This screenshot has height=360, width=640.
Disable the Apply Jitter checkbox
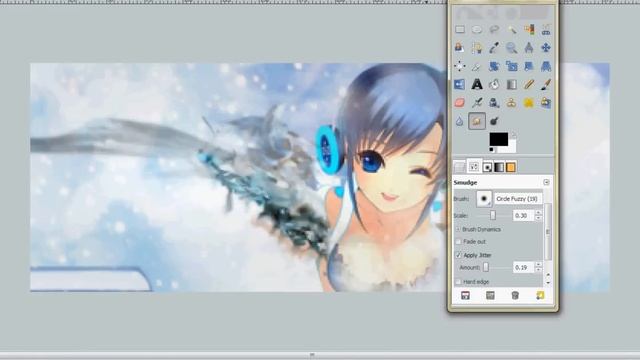point(458,255)
